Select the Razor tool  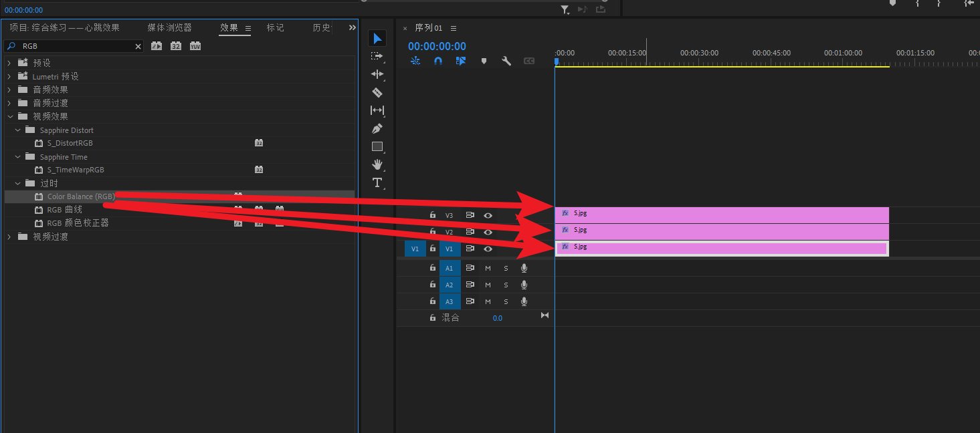377,92
